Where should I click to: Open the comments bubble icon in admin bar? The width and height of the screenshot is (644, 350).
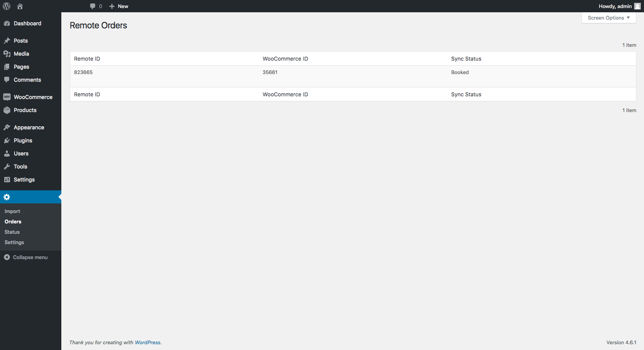(93, 6)
